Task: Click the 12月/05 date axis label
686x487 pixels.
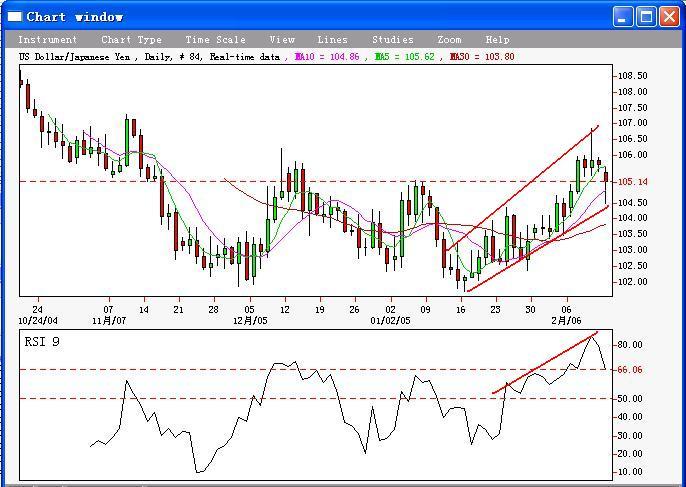Action: 251,320
